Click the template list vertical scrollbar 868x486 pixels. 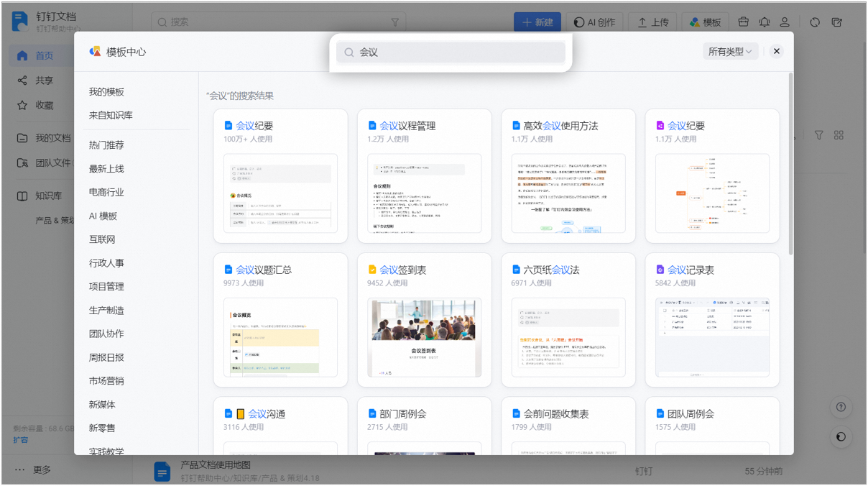791,163
